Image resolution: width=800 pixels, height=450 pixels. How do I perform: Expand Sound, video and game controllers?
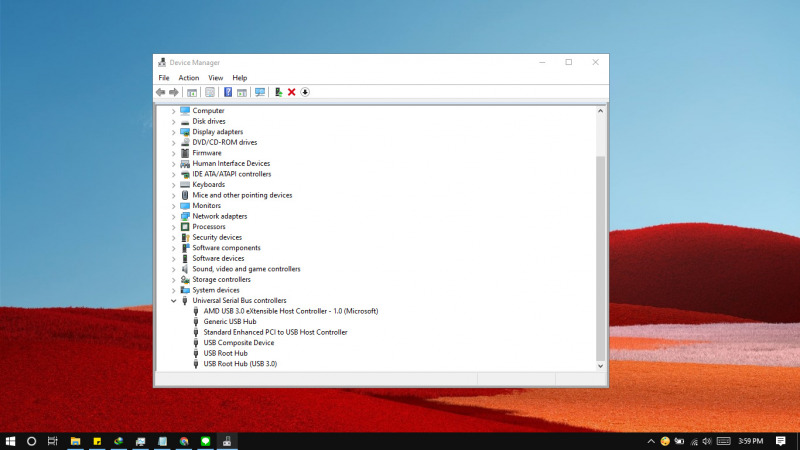tap(173, 269)
